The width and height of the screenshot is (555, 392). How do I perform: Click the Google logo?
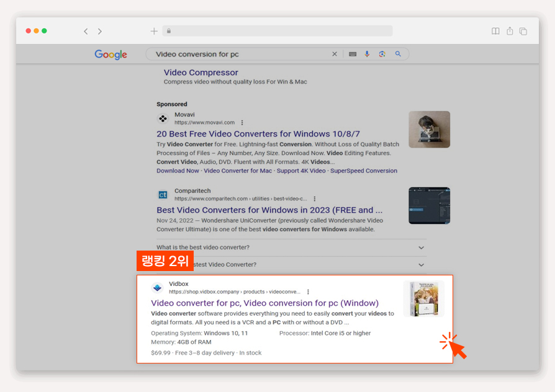click(111, 55)
